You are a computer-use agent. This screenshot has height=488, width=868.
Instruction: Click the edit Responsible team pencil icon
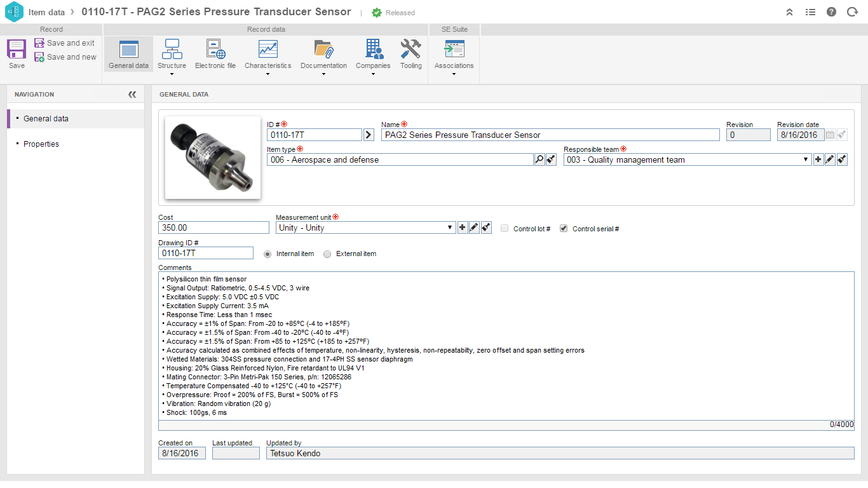[x=830, y=159]
